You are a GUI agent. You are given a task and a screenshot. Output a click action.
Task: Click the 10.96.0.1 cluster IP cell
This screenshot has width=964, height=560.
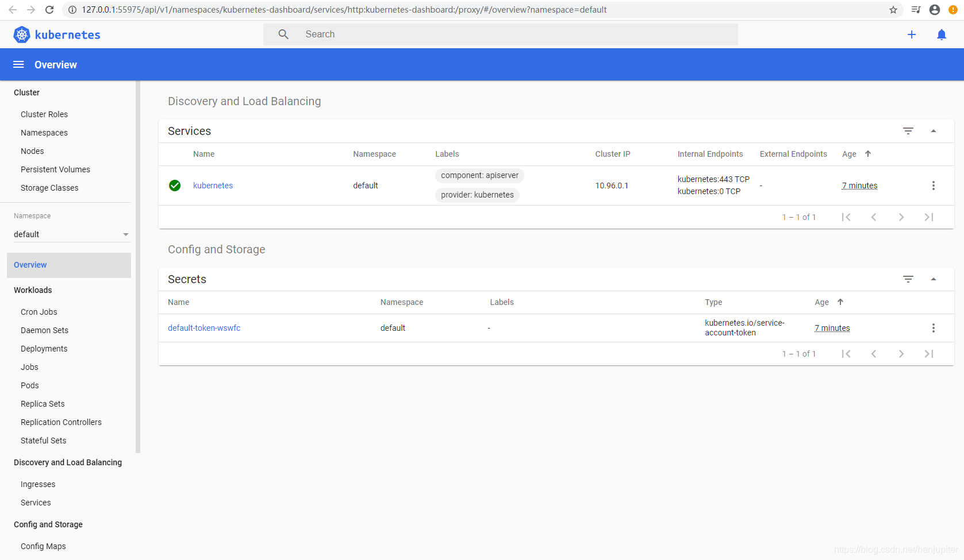pos(612,186)
